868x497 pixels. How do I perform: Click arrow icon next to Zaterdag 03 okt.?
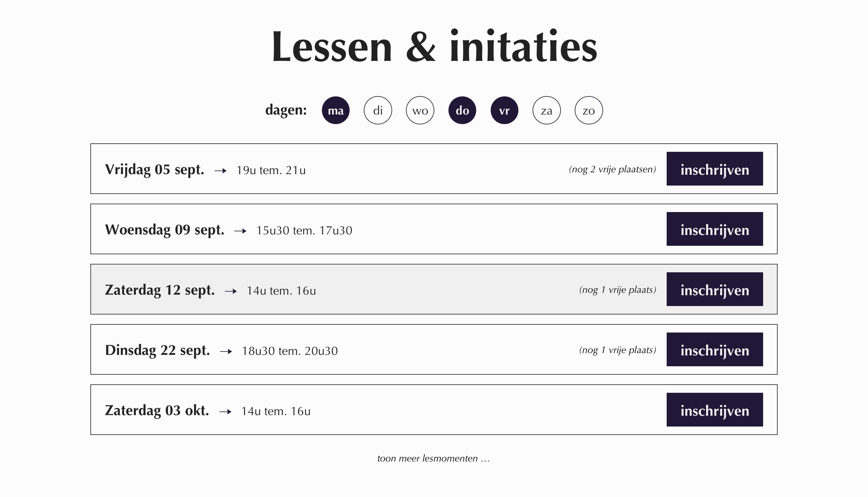tap(225, 412)
